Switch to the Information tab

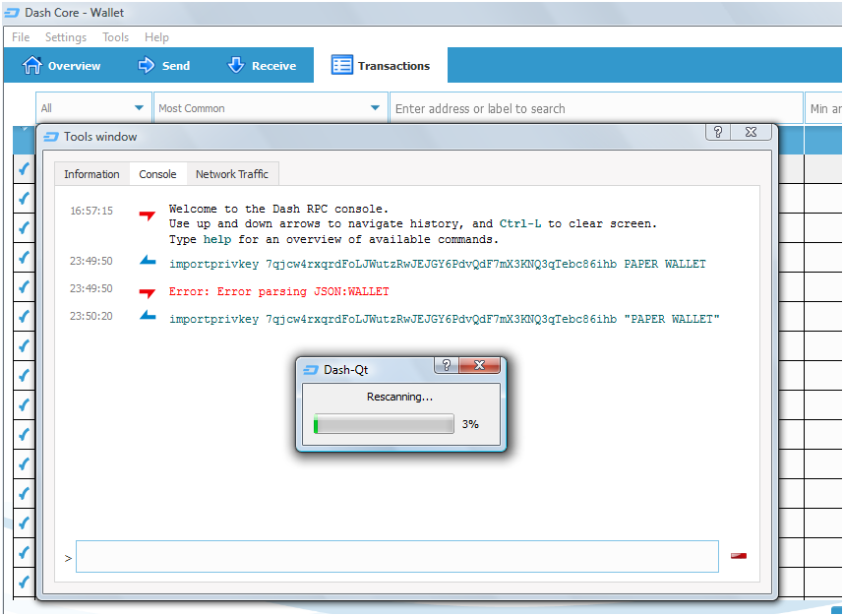pyautogui.click(x=92, y=174)
